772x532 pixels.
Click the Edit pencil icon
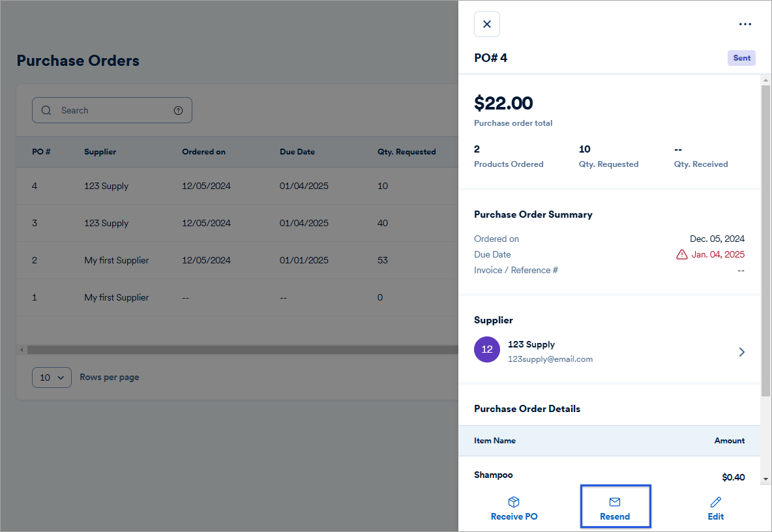tap(716, 501)
